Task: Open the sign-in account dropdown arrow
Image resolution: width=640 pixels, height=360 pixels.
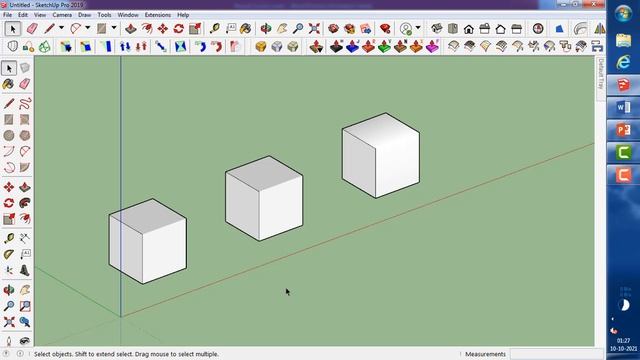Action: tap(418, 28)
